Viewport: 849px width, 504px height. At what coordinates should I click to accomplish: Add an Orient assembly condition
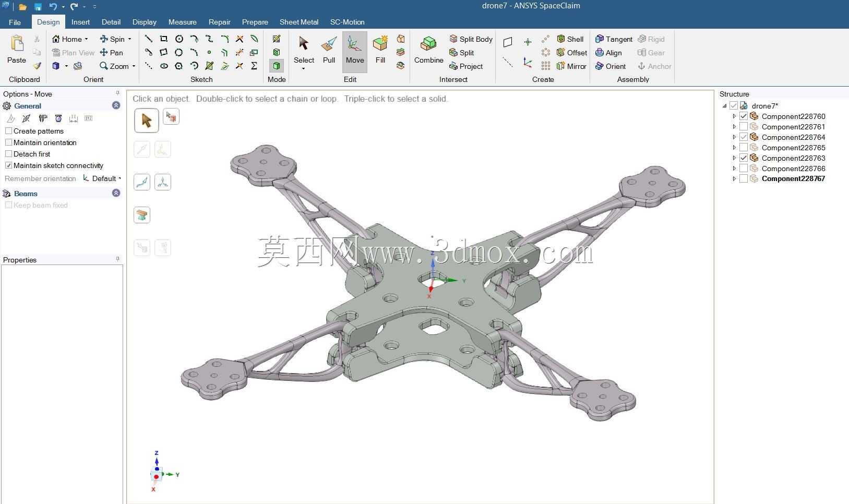tap(611, 66)
